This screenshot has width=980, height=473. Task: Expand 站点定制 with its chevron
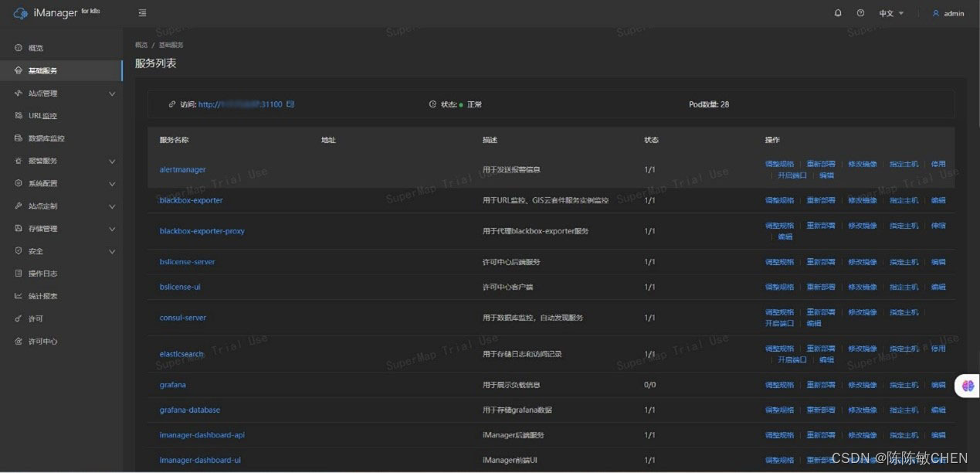point(112,206)
